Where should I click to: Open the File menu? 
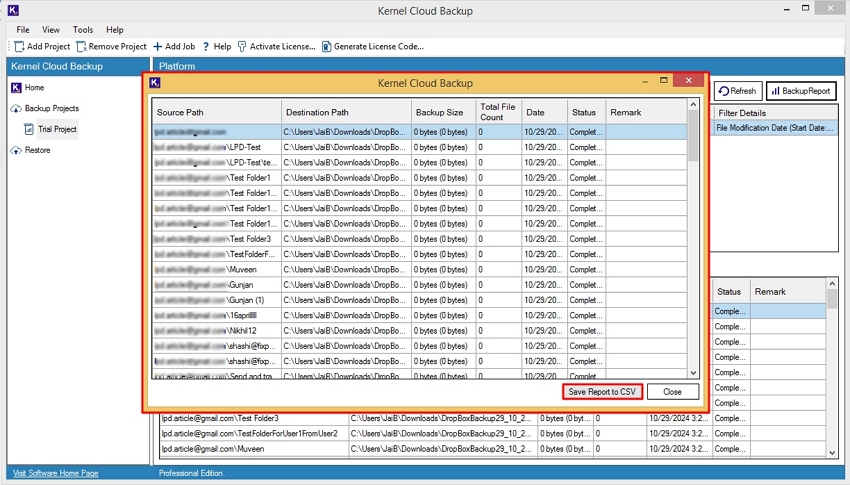click(23, 30)
